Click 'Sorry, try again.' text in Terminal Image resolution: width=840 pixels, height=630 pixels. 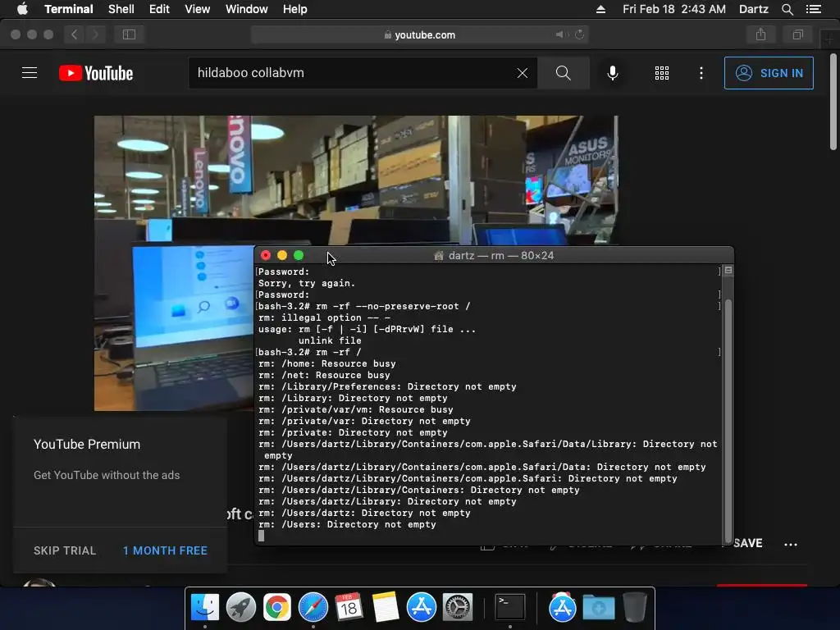click(307, 283)
